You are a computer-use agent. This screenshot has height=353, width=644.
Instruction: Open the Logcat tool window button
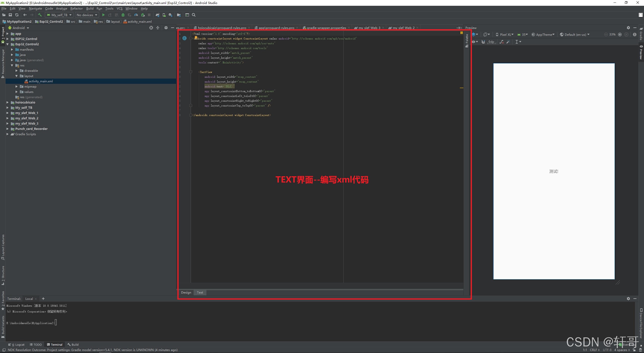pyautogui.click(x=16, y=344)
